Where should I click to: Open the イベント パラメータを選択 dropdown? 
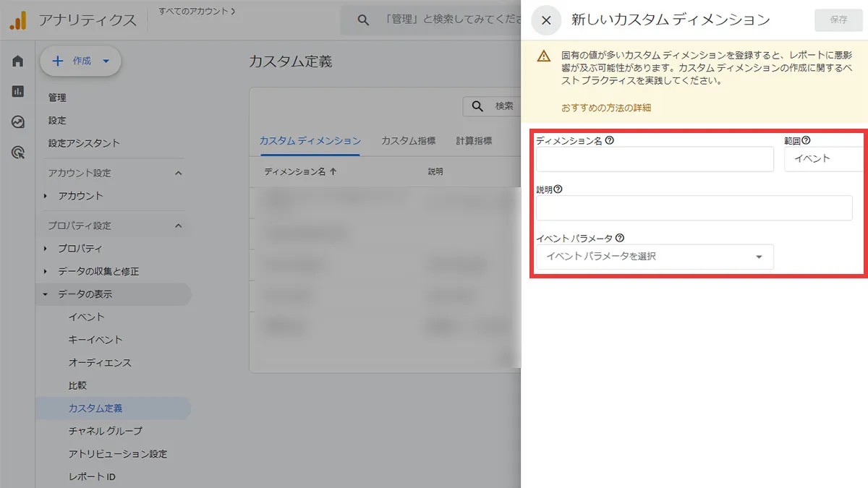[x=655, y=257]
